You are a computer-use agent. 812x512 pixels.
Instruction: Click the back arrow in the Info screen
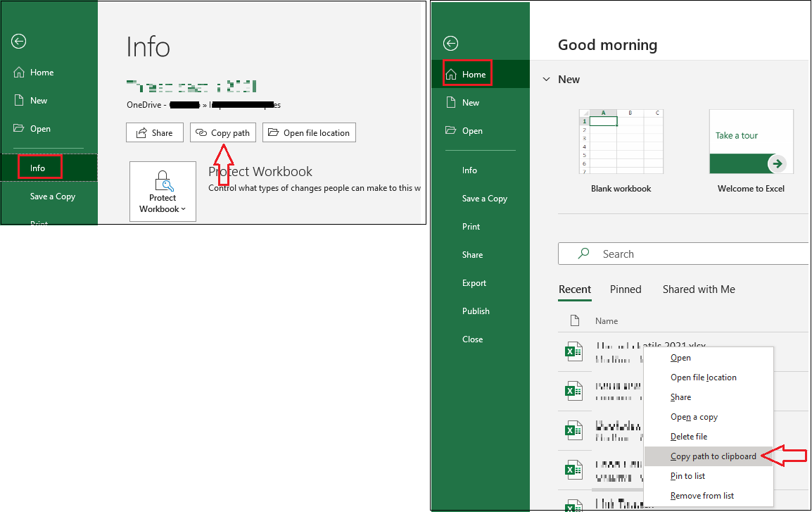(18, 42)
